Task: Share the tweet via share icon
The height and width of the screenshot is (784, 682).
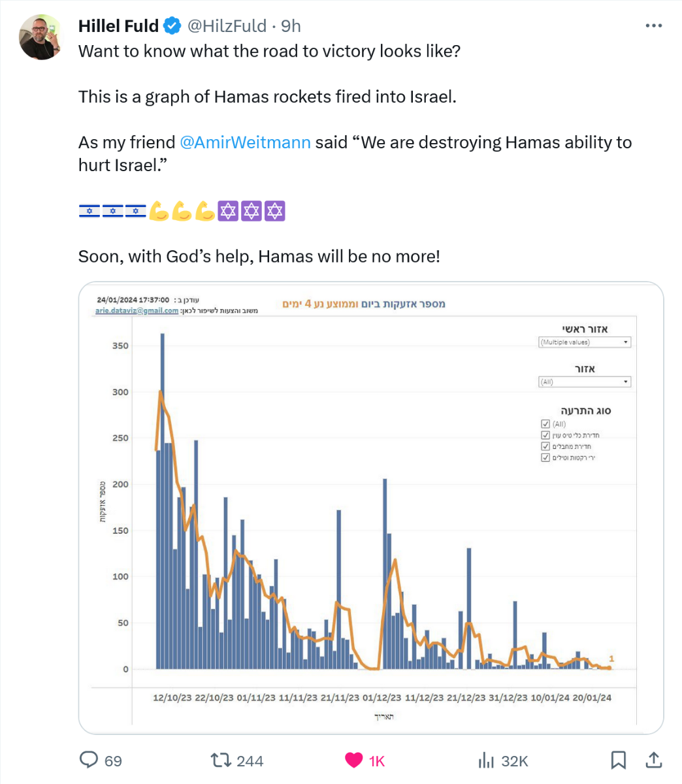Action: click(x=653, y=760)
